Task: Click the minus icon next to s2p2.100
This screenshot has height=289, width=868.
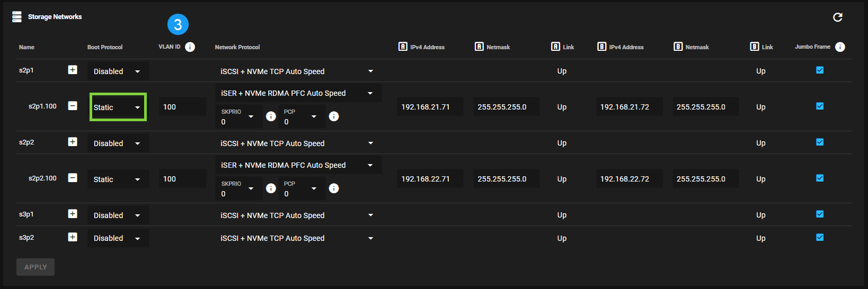Action: pyautogui.click(x=73, y=178)
